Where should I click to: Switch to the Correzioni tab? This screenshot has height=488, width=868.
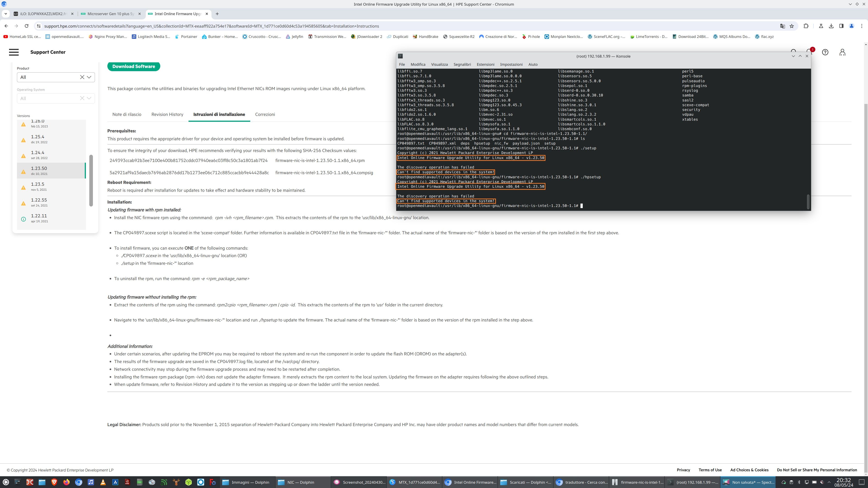tap(265, 115)
